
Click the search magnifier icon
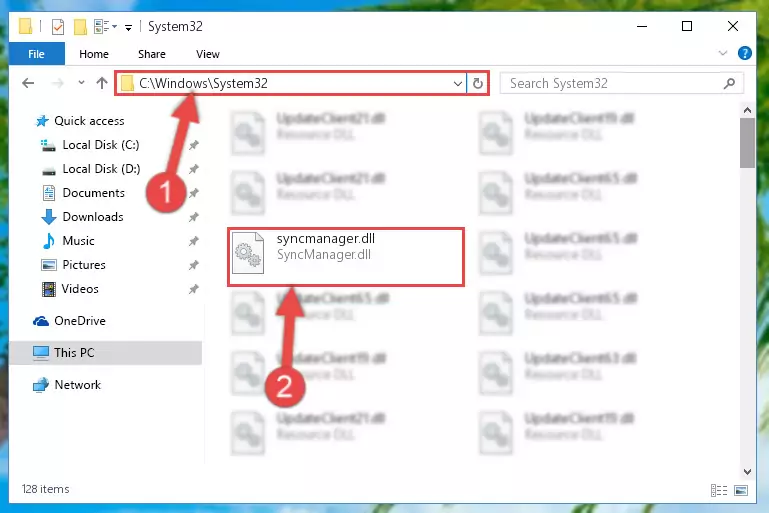(x=729, y=83)
